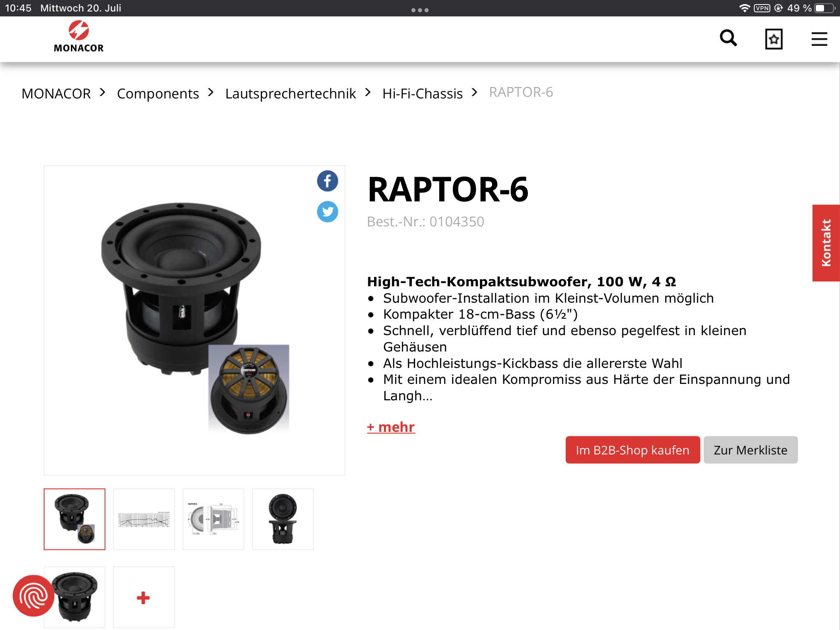Go to Components breadcrumb
Screen dimensions: 840x630
coord(158,94)
